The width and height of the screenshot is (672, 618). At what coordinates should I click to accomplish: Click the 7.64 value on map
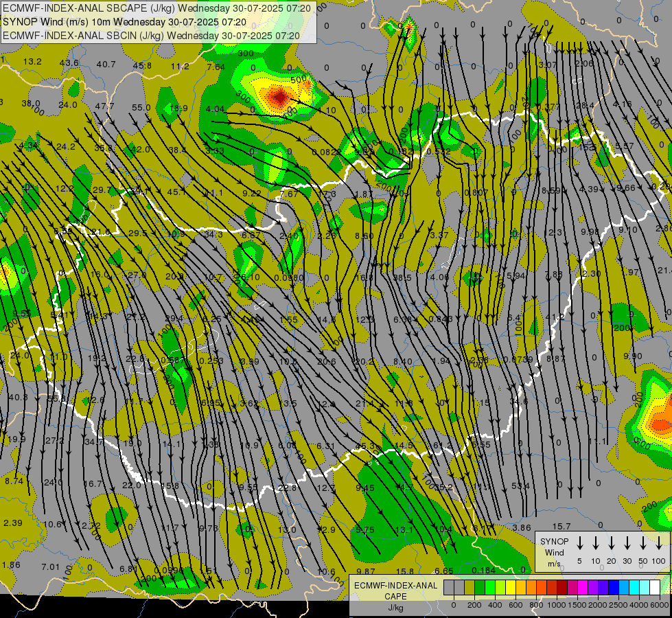coord(216,67)
